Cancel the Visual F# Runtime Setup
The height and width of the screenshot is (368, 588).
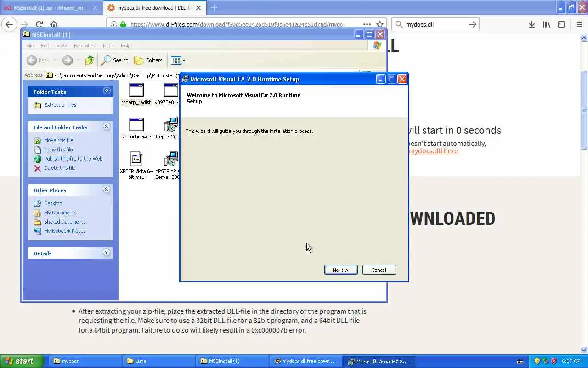pos(379,270)
